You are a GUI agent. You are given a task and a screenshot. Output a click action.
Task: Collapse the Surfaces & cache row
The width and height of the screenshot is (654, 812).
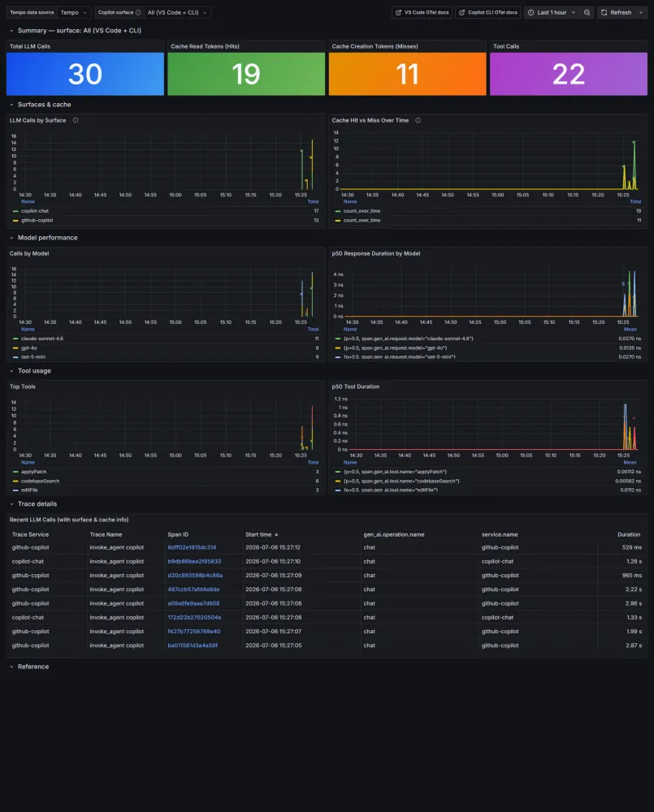pyautogui.click(x=11, y=105)
